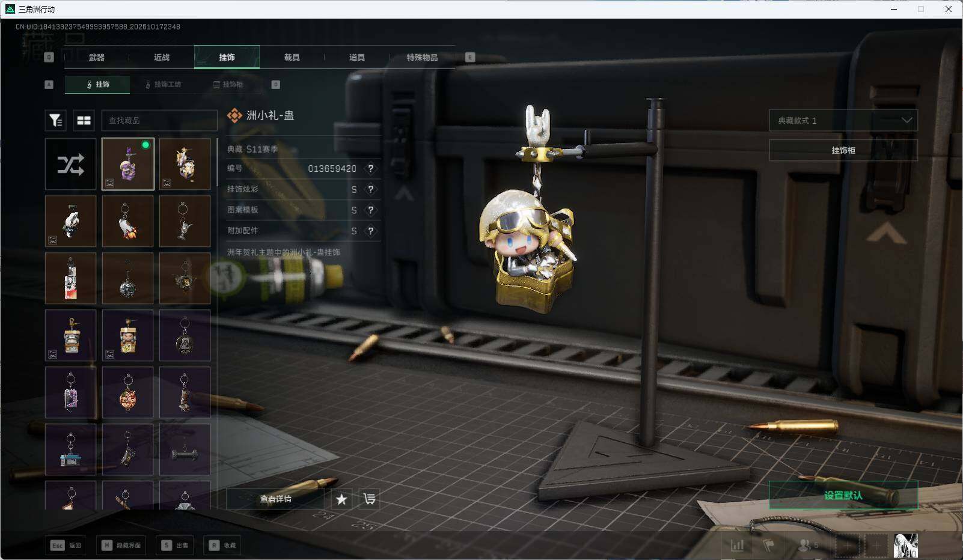The width and height of the screenshot is (963, 560).
Task: Switch to the 挂饰工坊 sub-tab
Action: point(163,85)
